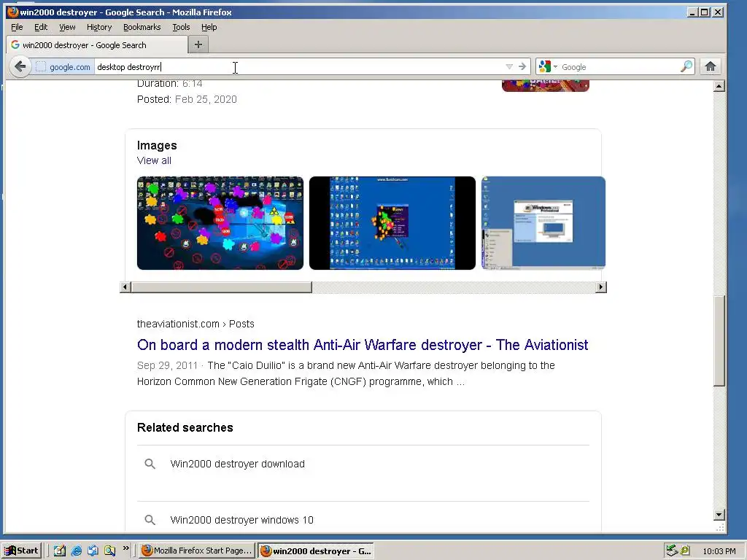Open the Help menu
Screen dimensions: 747x560
click(x=209, y=27)
